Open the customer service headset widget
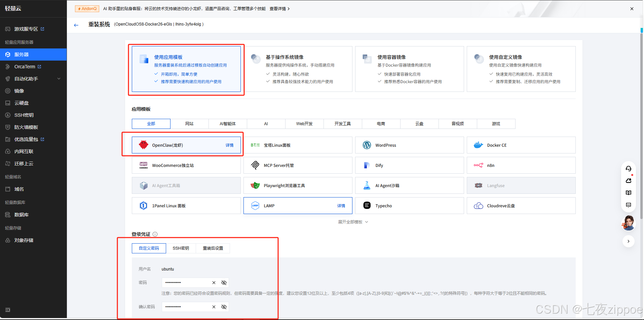 click(629, 169)
